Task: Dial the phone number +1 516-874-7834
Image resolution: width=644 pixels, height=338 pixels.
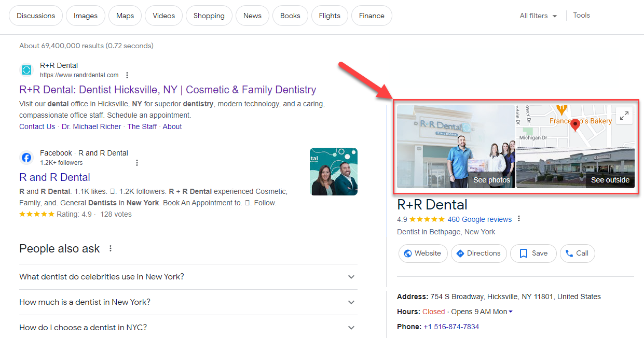Action: click(x=451, y=327)
